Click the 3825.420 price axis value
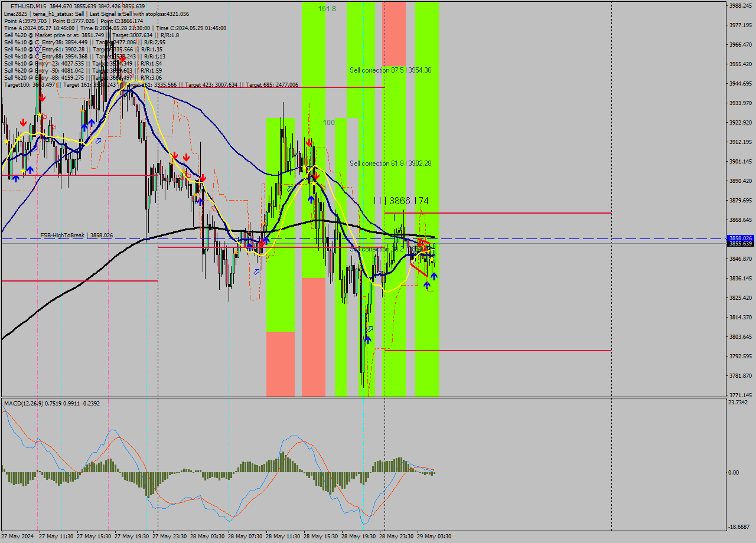 pyautogui.click(x=740, y=297)
